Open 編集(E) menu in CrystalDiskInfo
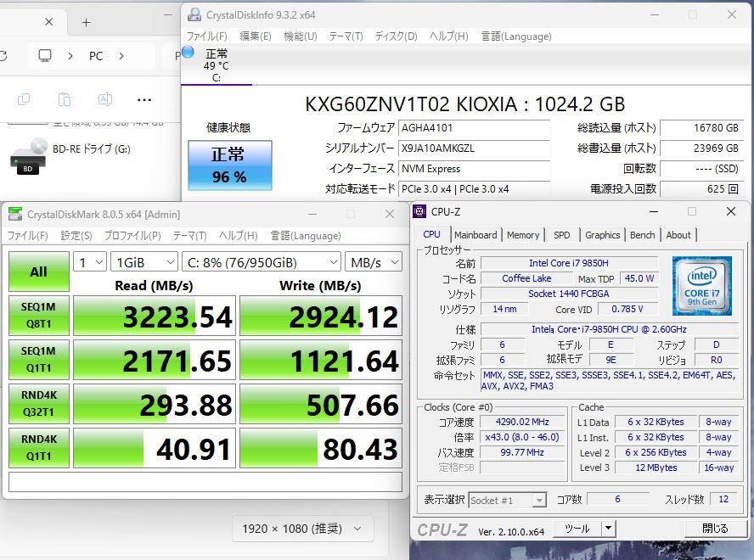The height and width of the screenshot is (560, 754). (256, 36)
